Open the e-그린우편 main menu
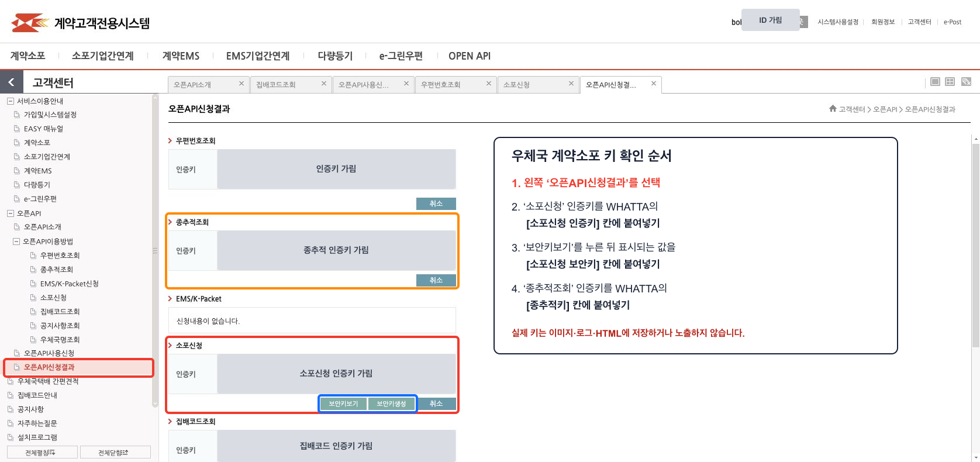Viewport: 980px width, 462px height. (x=401, y=56)
